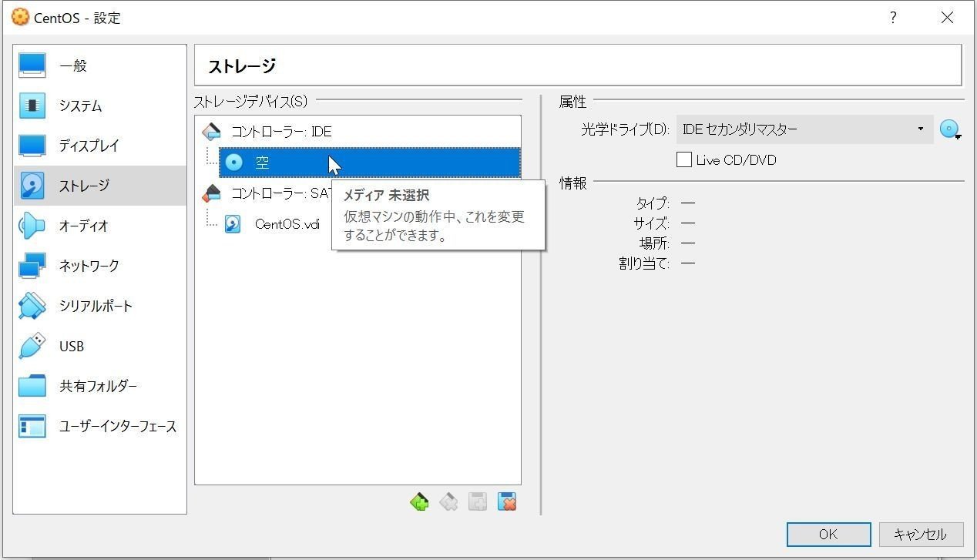Open the オーディオ settings category
This screenshot has width=977, height=560.
click(x=99, y=226)
